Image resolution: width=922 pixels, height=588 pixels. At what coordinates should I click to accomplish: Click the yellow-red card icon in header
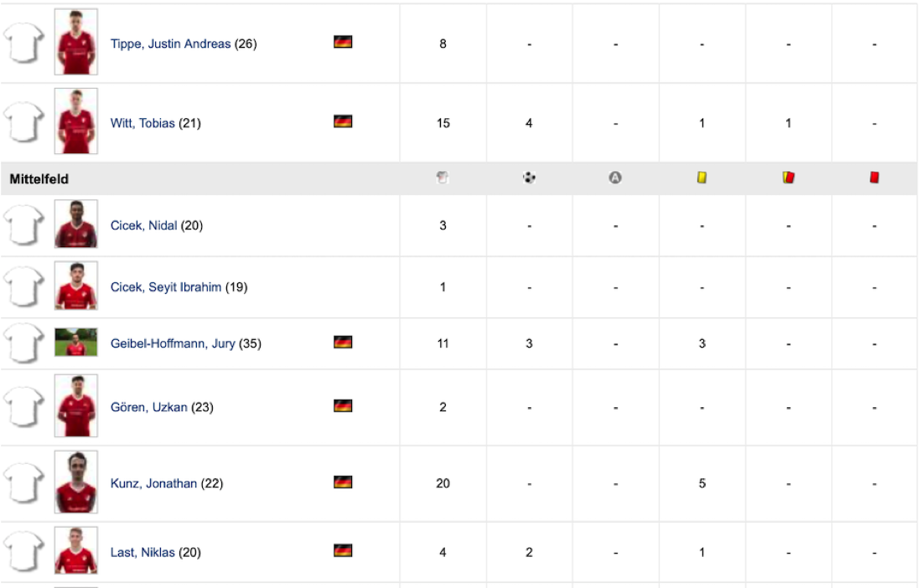tap(788, 178)
